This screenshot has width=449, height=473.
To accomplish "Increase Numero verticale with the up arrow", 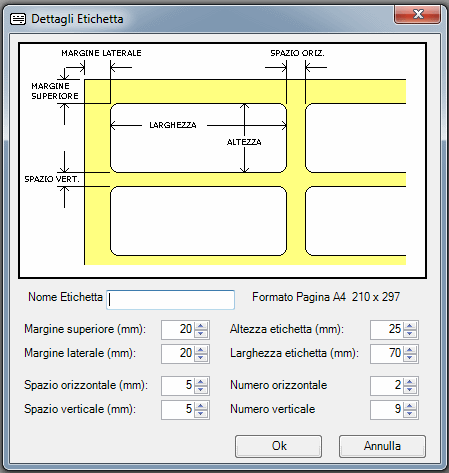I will tap(410, 406).
